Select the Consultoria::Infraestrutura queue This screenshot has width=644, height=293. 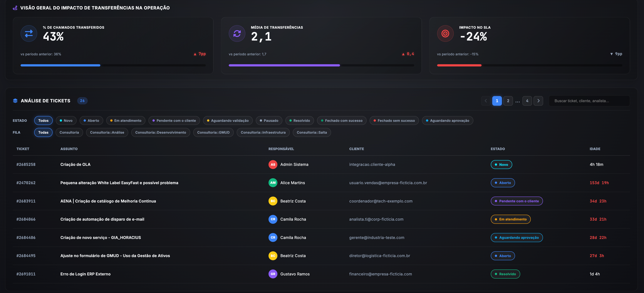[263, 133]
